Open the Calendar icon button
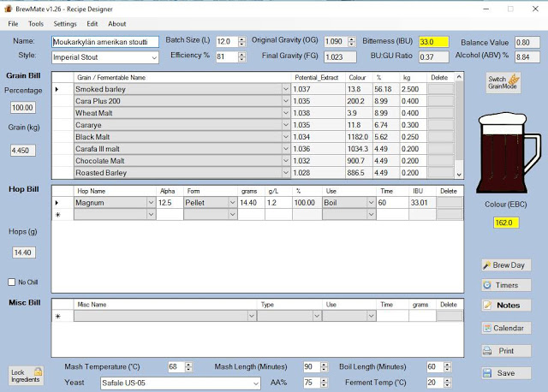This screenshot has height=392, width=548. pyautogui.click(x=505, y=328)
